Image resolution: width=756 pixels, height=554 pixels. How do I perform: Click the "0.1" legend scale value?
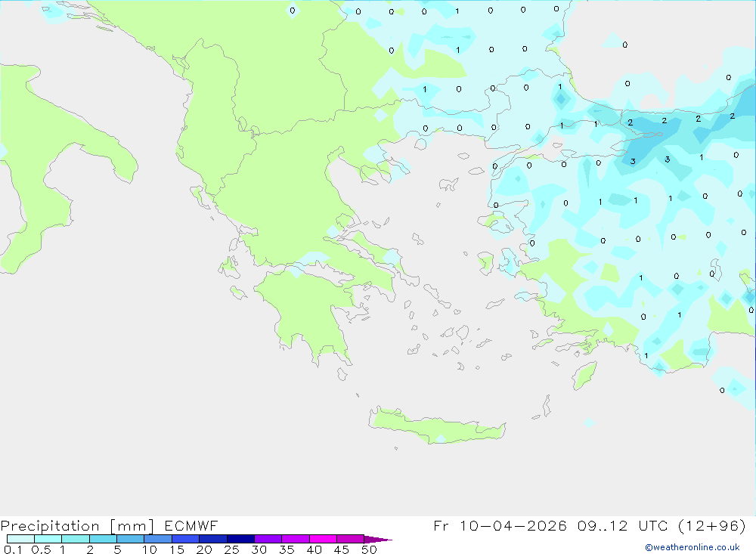point(13,549)
